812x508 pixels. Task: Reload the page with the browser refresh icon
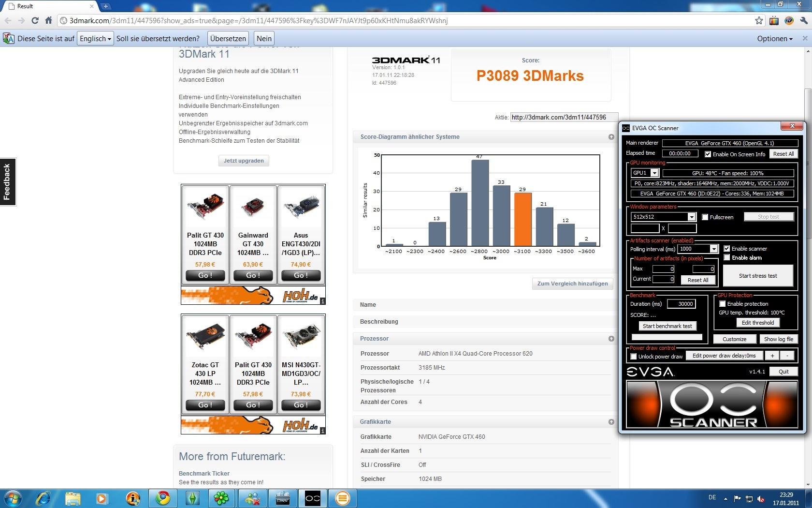point(35,21)
